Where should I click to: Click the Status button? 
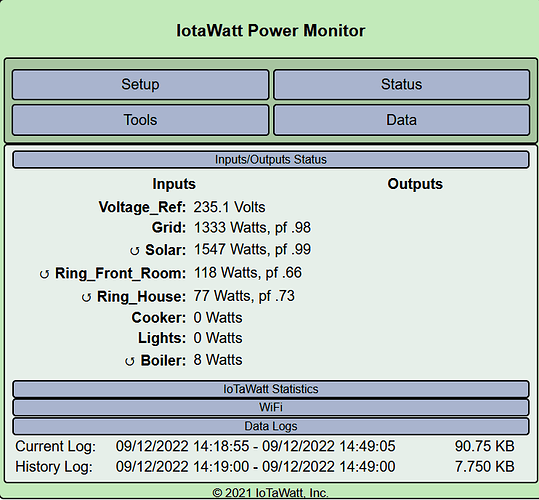point(402,85)
